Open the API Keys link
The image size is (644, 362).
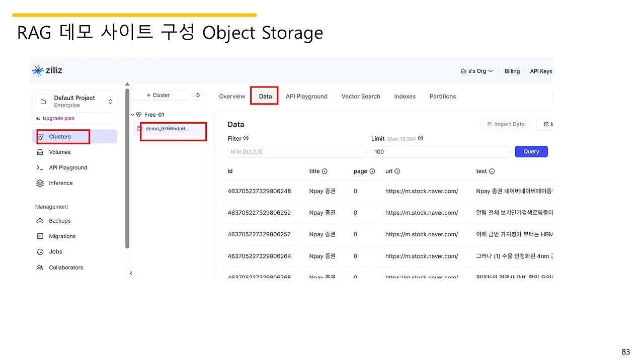541,71
